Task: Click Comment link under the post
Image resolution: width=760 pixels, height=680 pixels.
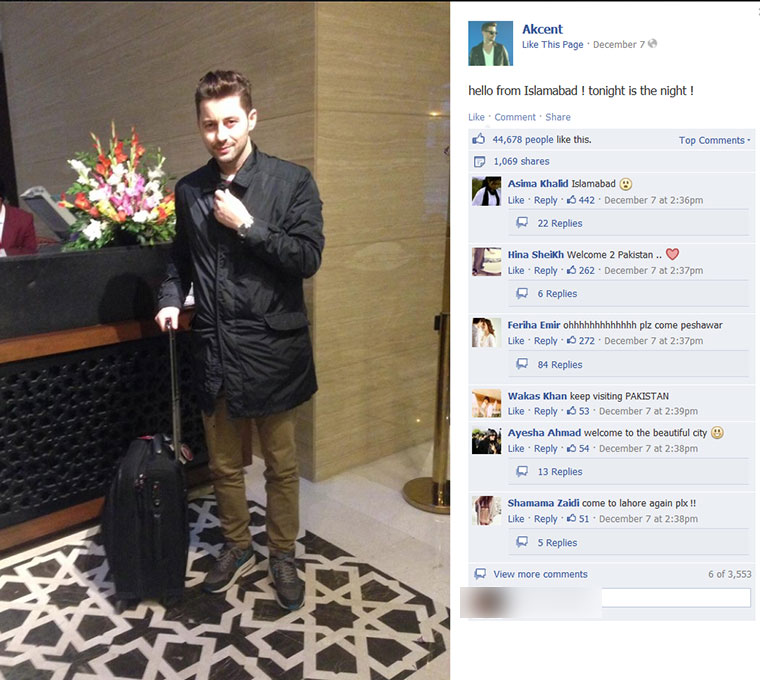Action: (515, 117)
